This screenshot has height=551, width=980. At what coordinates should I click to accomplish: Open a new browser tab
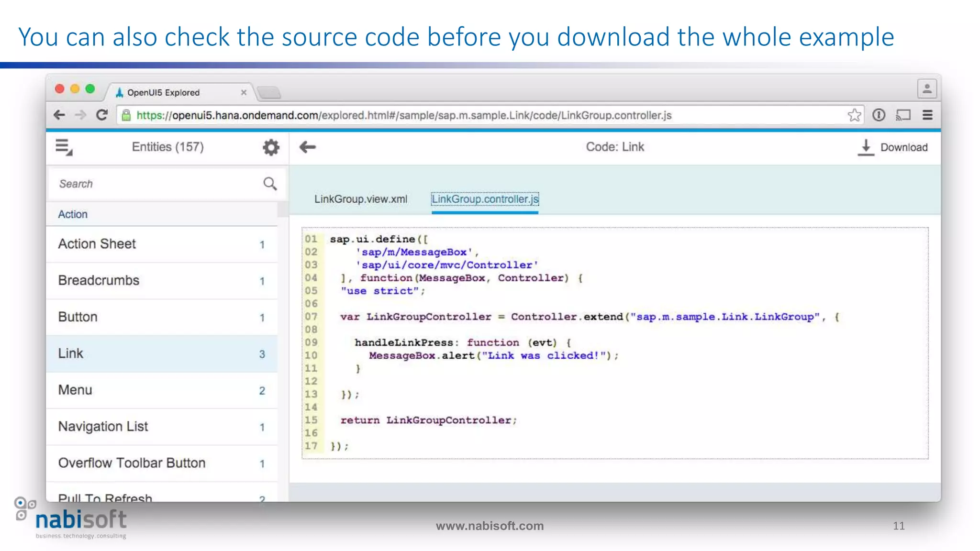point(269,92)
